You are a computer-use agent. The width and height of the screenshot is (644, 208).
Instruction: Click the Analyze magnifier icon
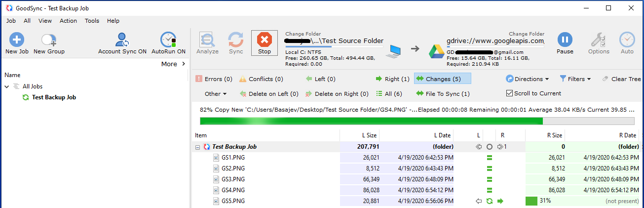coord(207,40)
